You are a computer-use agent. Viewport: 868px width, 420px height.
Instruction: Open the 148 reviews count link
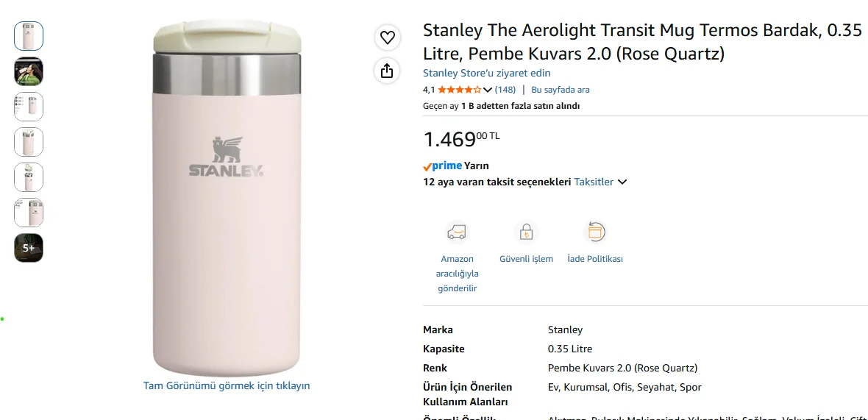point(505,90)
